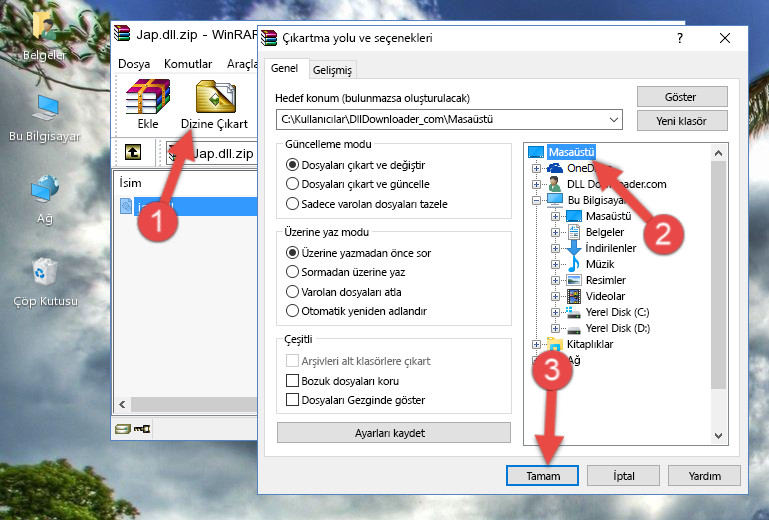Enable Bozuk dosyaları koru checkbox
Screen dimensions: 769x520
tap(292, 381)
